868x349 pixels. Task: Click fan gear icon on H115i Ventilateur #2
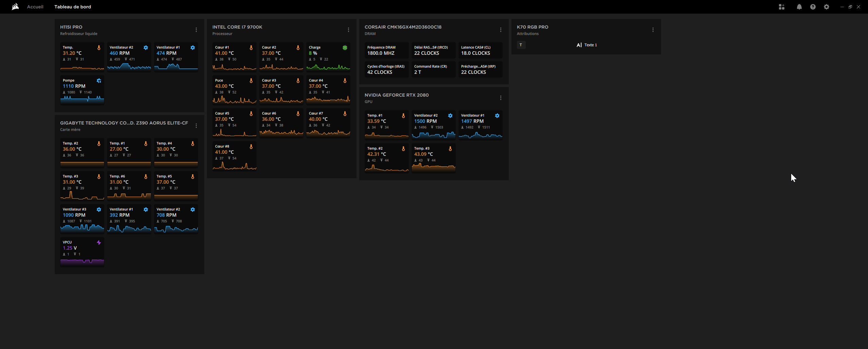pyautogui.click(x=146, y=48)
